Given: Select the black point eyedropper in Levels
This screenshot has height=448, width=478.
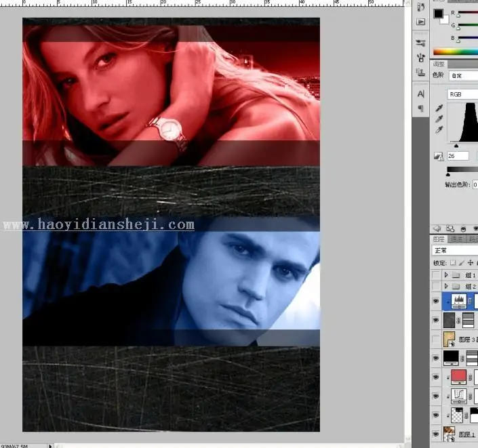Looking at the screenshot, I should click(439, 108).
